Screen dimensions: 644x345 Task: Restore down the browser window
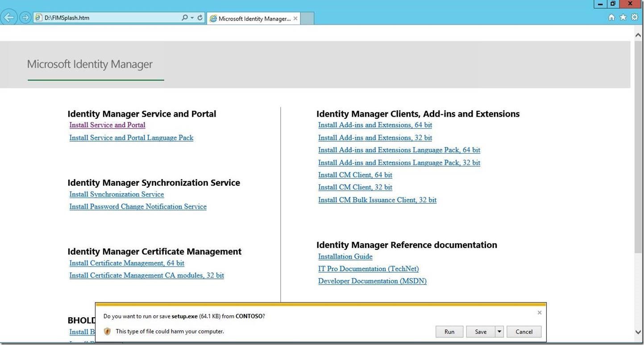613,4
